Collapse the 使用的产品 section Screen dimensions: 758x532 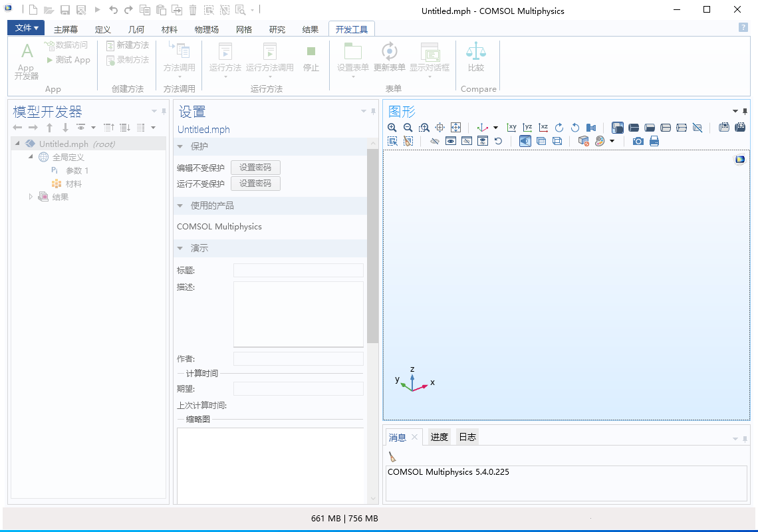180,205
